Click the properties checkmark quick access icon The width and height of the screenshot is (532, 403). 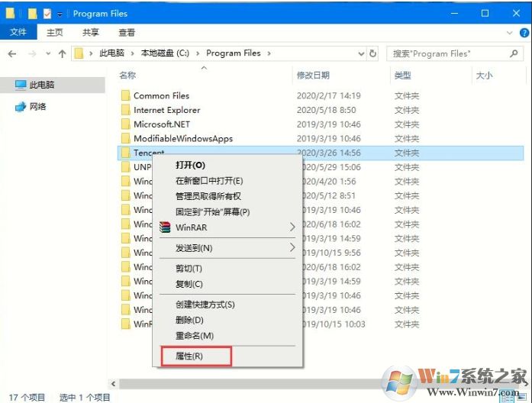point(47,14)
